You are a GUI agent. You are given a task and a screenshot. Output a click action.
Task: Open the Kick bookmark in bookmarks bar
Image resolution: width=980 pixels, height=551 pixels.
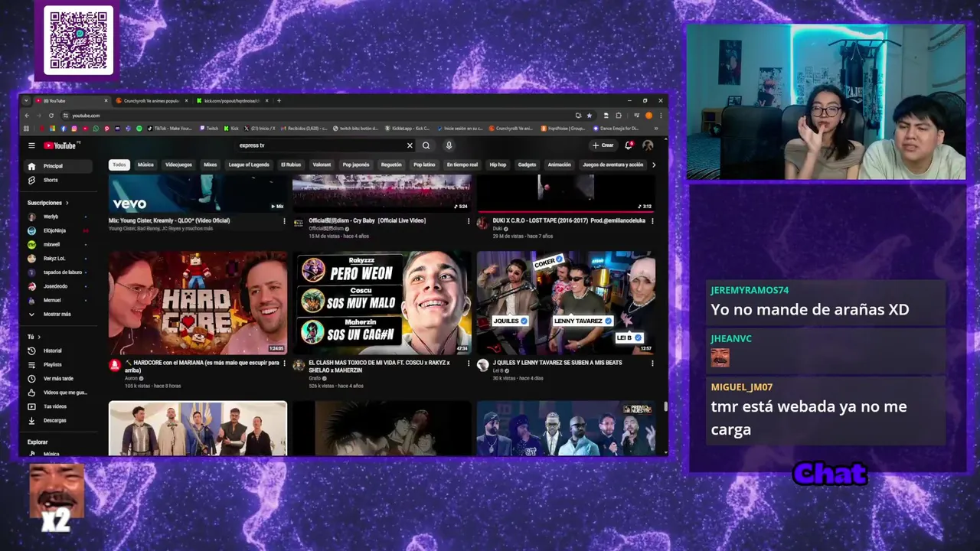[x=231, y=129]
